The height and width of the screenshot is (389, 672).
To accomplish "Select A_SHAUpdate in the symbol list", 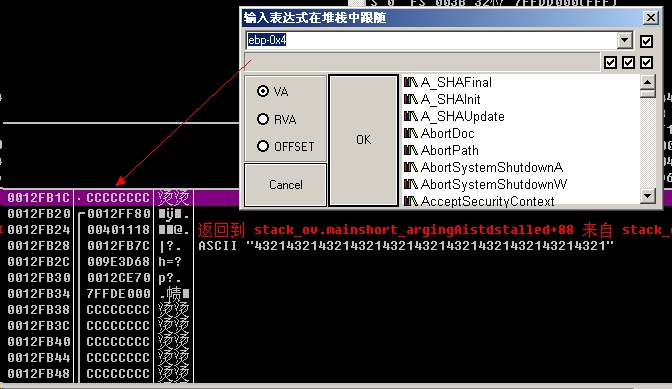I will pos(463,117).
